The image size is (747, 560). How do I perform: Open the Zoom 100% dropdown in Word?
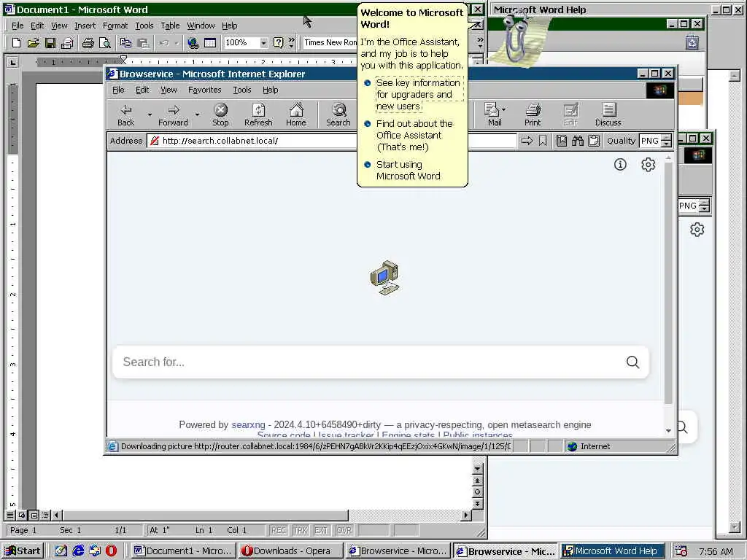pos(263,43)
